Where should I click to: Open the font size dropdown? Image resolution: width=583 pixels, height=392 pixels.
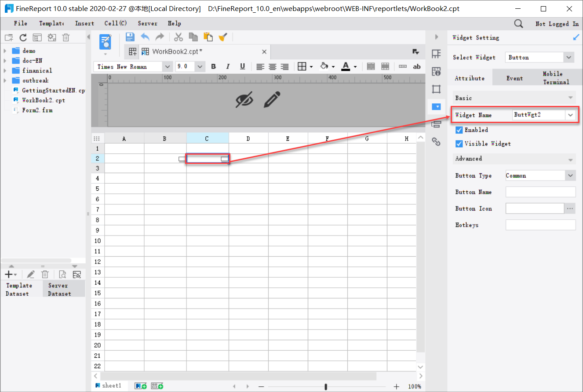point(200,66)
